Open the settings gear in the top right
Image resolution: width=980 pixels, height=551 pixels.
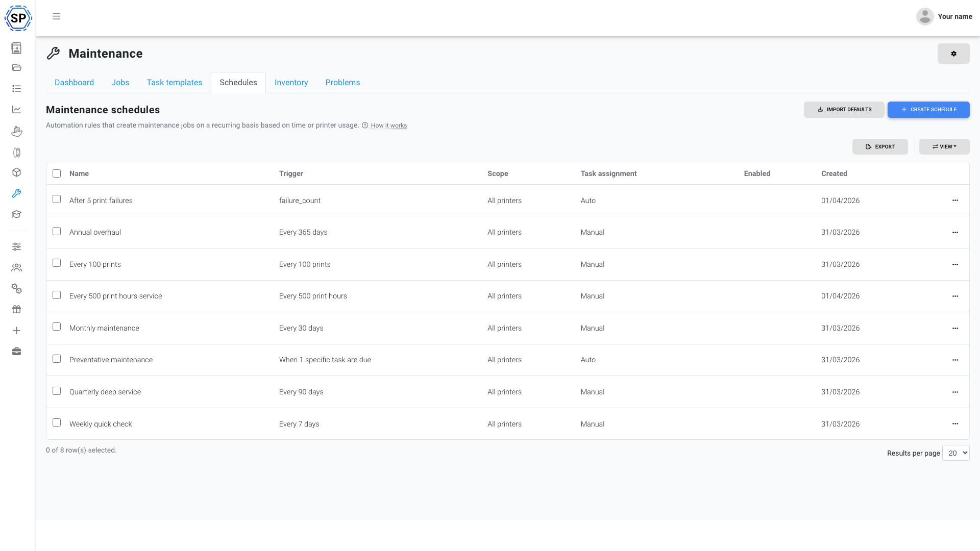pyautogui.click(x=953, y=54)
